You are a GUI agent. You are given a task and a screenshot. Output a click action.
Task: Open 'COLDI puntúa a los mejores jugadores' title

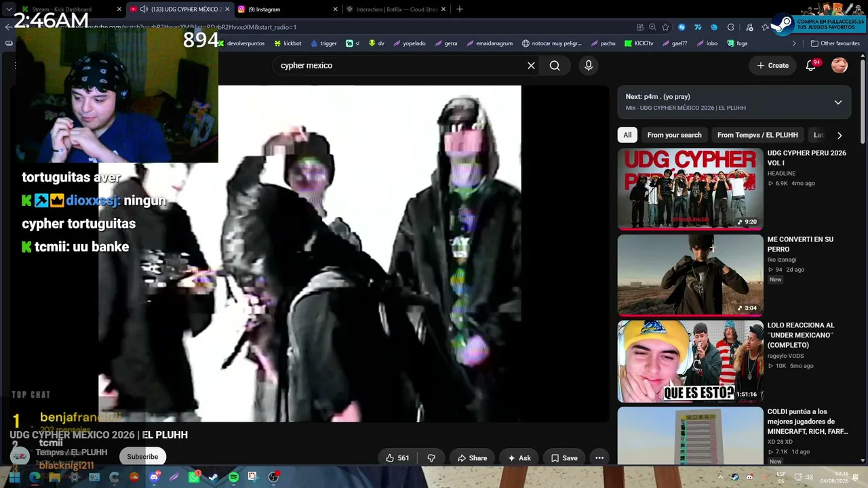click(807, 422)
